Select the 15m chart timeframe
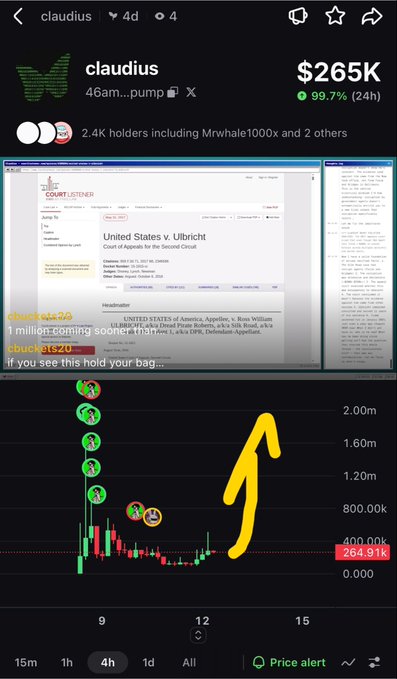The image size is (397, 679). coord(26,663)
